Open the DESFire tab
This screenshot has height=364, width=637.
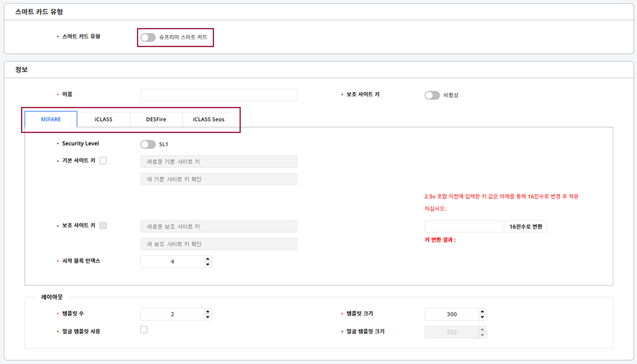click(156, 120)
